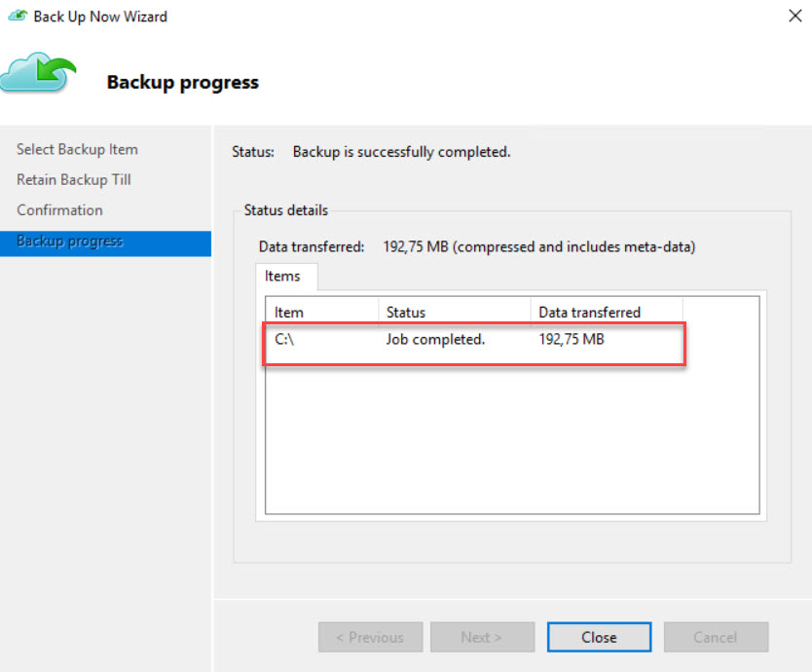Click empty area in the items list
The width and height of the screenshot is (812, 672).
click(511, 438)
